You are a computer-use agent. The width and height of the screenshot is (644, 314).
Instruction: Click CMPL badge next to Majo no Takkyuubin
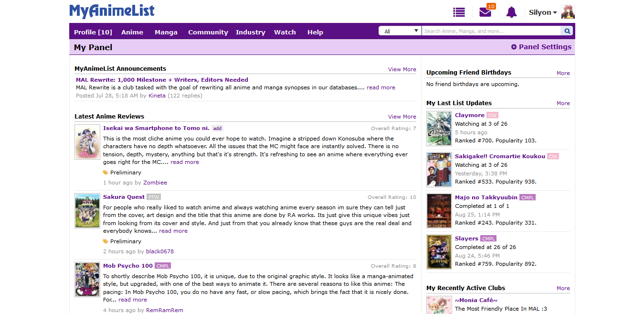528,197
